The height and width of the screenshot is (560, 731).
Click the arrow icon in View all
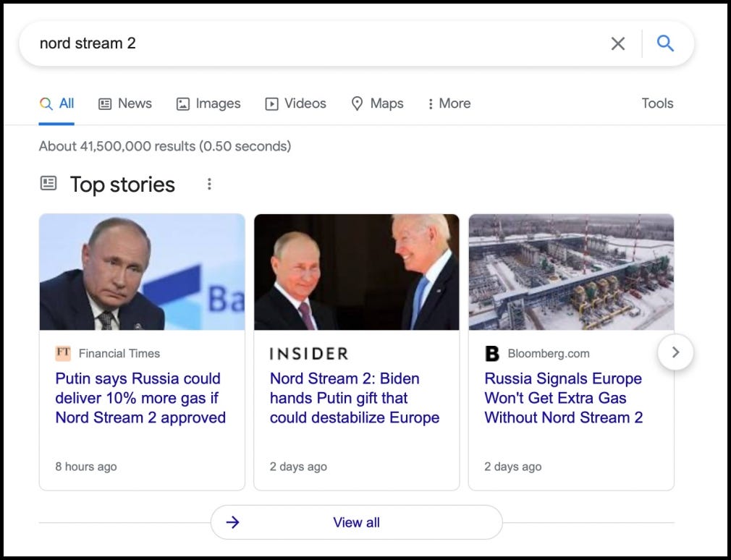[232, 522]
